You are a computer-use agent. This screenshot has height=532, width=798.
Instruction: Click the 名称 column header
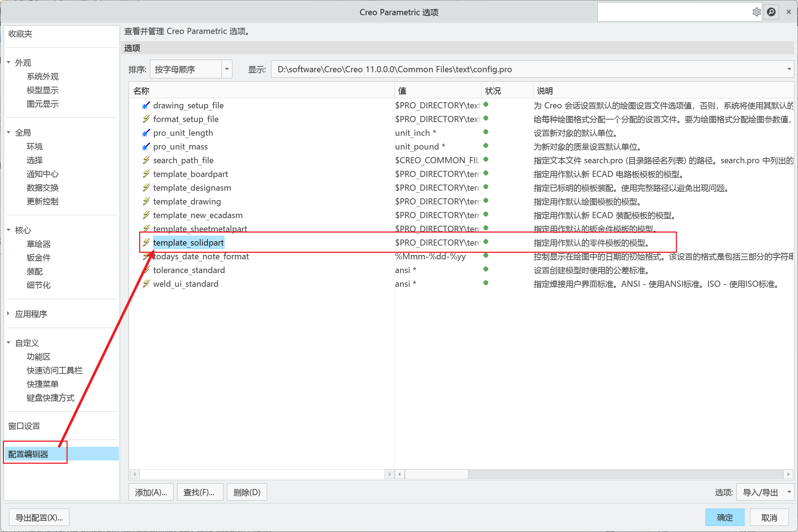pos(262,91)
